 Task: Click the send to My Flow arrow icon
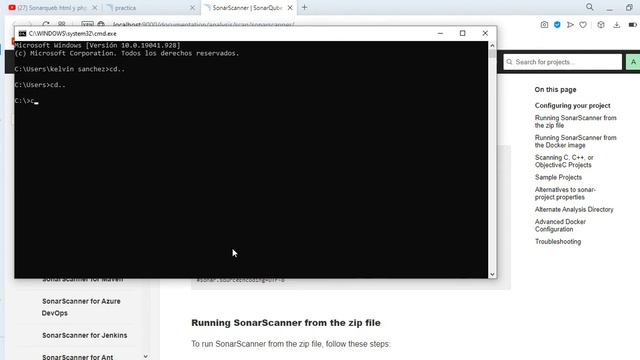[x=570, y=25]
